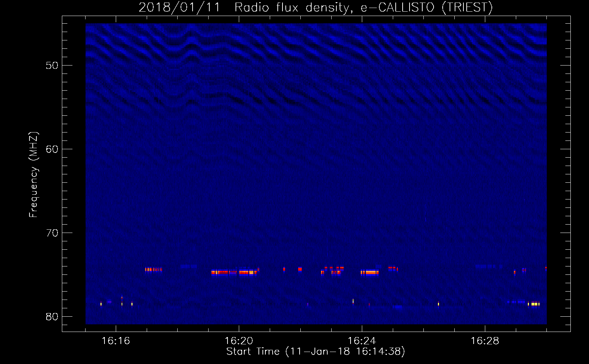Click the yellow signal near 80 MHz at far right

tap(534, 304)
